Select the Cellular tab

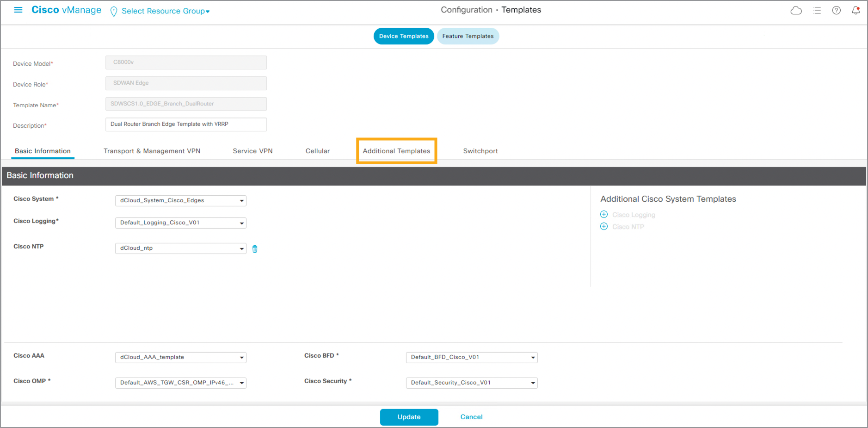(x=318, y=151)
